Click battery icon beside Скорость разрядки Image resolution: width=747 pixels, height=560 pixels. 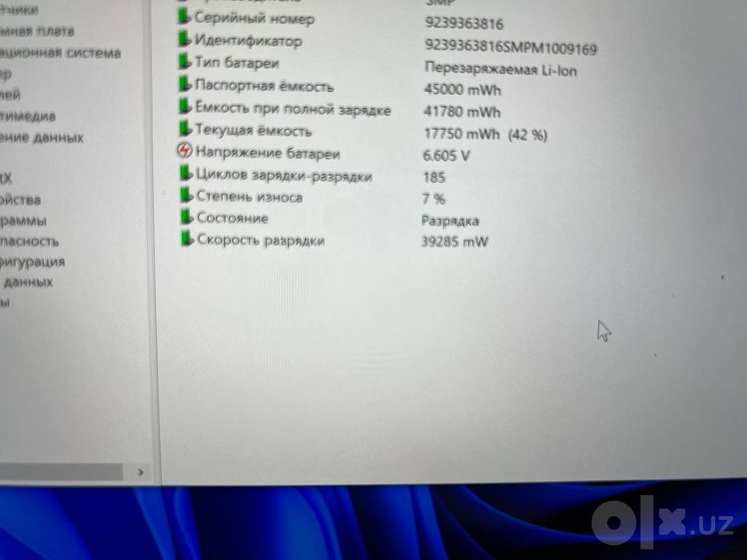[187, 238]
